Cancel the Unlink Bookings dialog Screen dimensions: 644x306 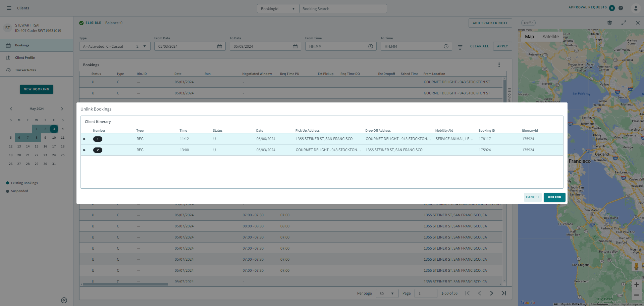click(x=532, y=197)
